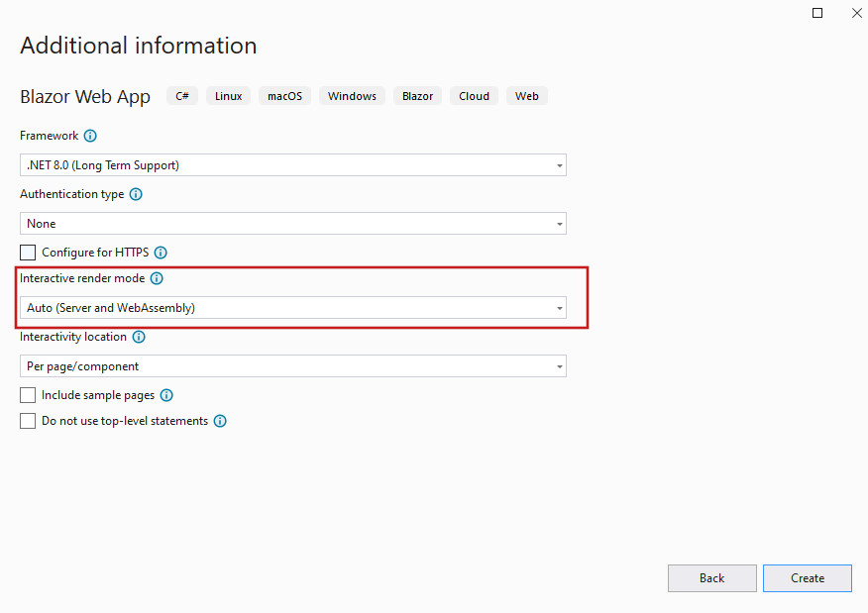This screenshot has height=613, width=868.
Task: Click the Interactivity location info icon
Action: click(139, 337)
